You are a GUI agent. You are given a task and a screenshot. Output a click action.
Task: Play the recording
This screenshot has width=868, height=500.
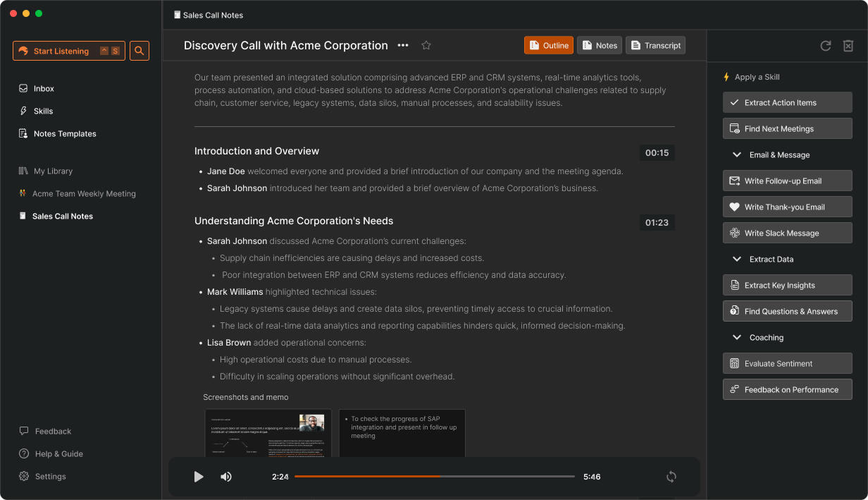[x=199, y=477]
